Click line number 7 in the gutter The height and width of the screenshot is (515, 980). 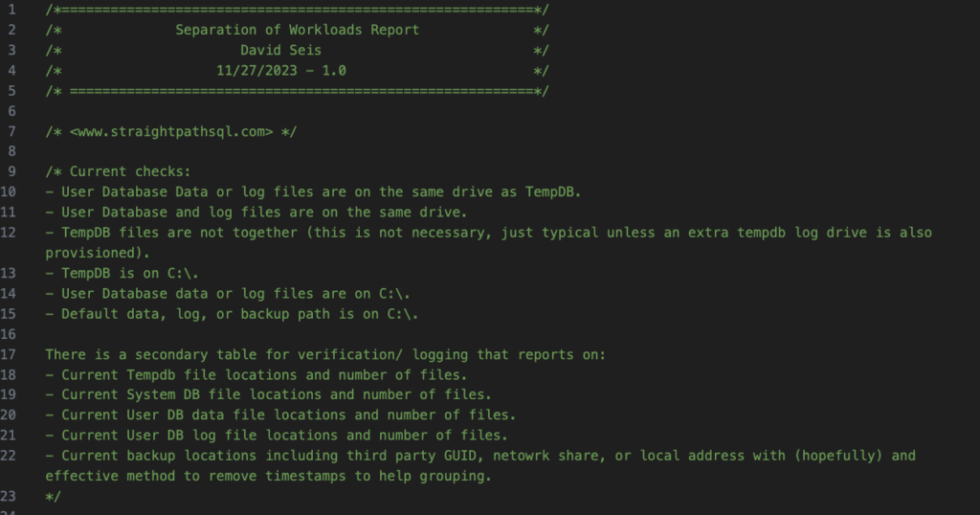coord(11,131)
